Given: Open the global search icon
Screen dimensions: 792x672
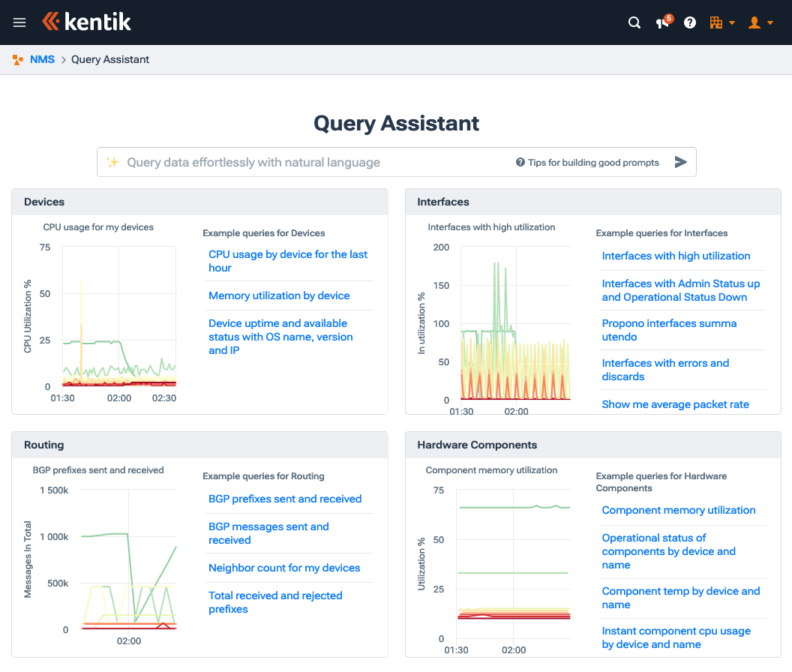Looking at the screenshot, I should pos(634,22).
